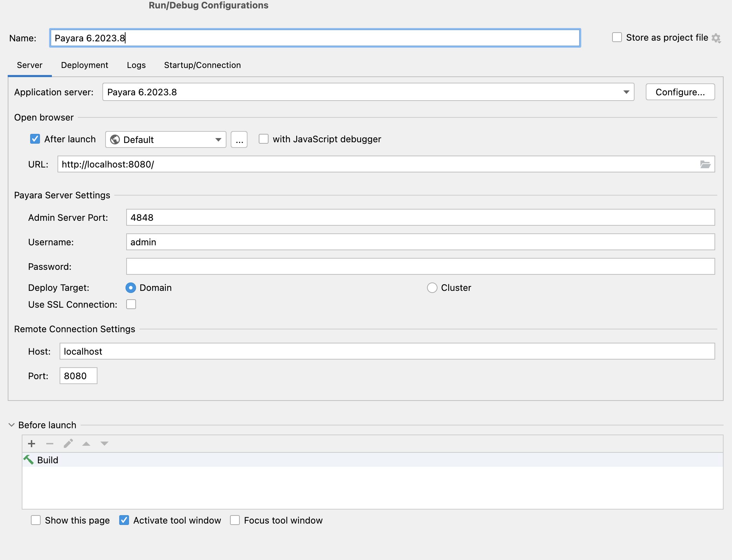Click the folder icon in URL field
732x560 pixels.
coord(705,164)
